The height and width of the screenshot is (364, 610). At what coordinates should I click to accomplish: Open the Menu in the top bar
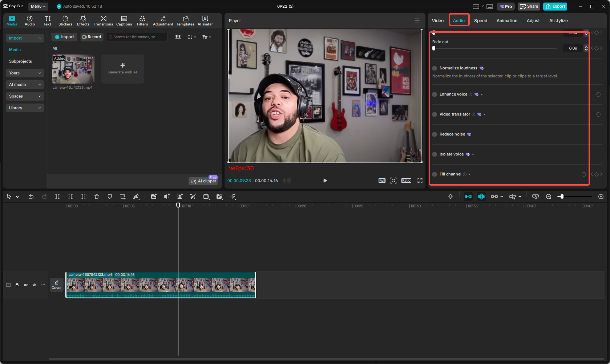(37, 6)
